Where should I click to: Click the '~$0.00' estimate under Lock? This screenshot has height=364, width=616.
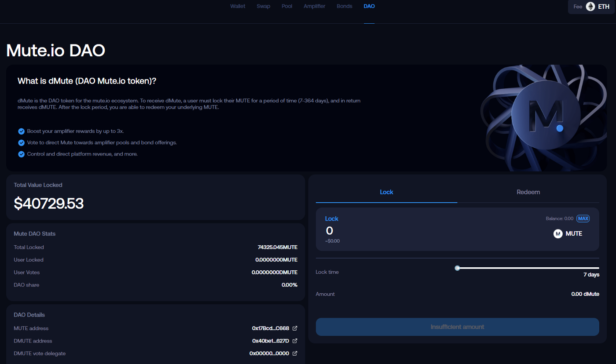click(333, 241)
